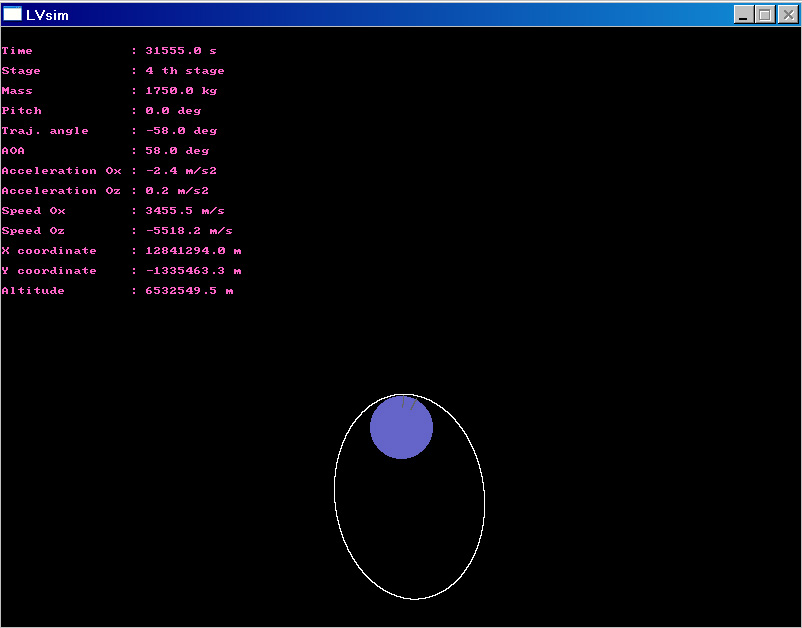Screen dimensions: 802x628
Task: Minimize the LVsim window
Action: [743, 14]
